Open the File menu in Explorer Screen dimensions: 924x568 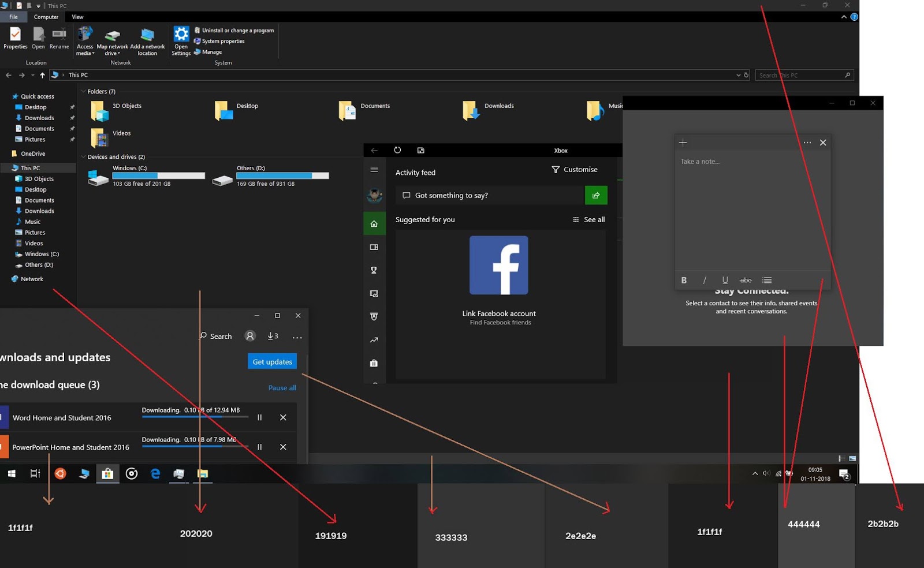(13, 17)
